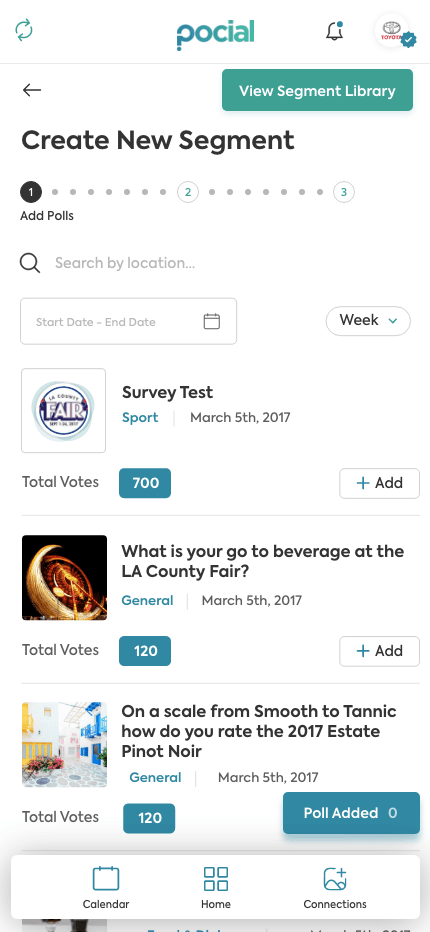Click the Start Date - End Date field
Image resolution: width=430 pixels, height=932 pixels.
[128, 322]
